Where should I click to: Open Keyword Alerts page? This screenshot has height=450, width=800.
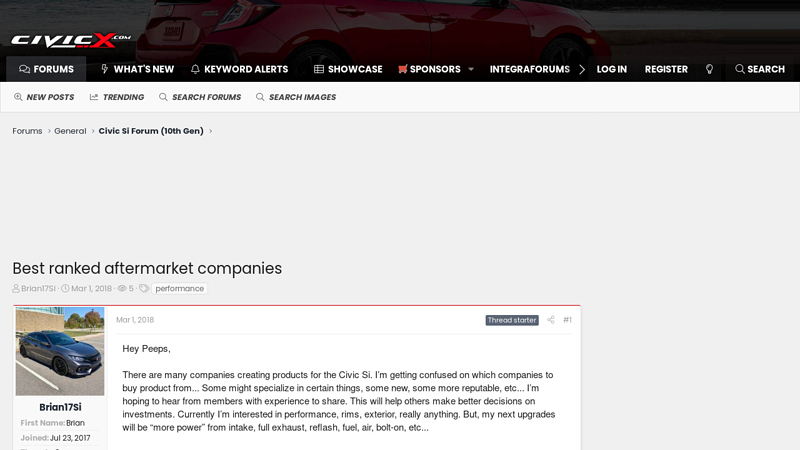coord(239,69)
